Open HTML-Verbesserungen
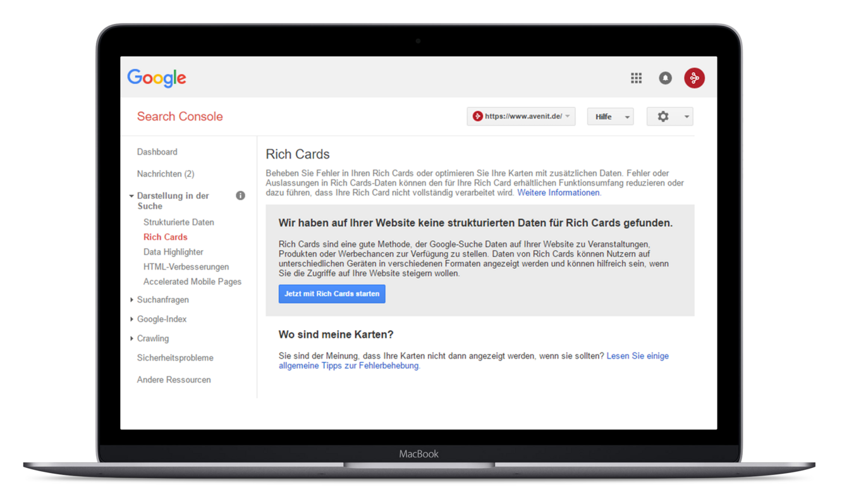Screen dimensions: 842x504 tap(186, 267)
